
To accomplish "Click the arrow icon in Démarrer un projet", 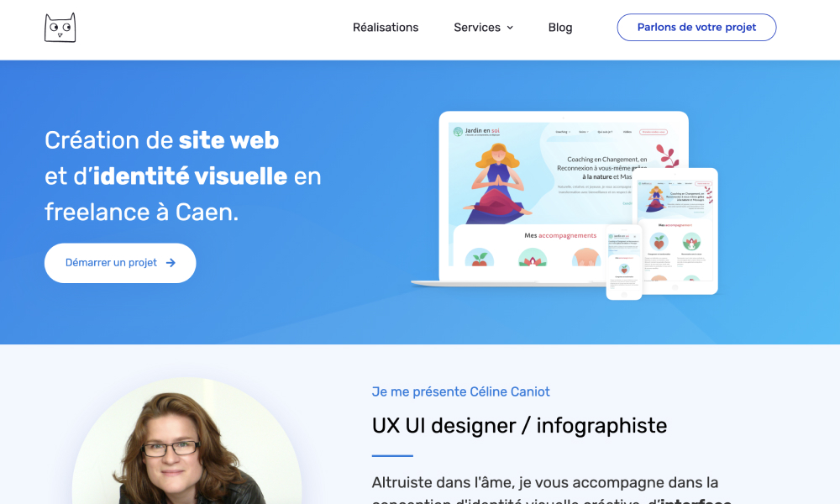I will 171,263.
